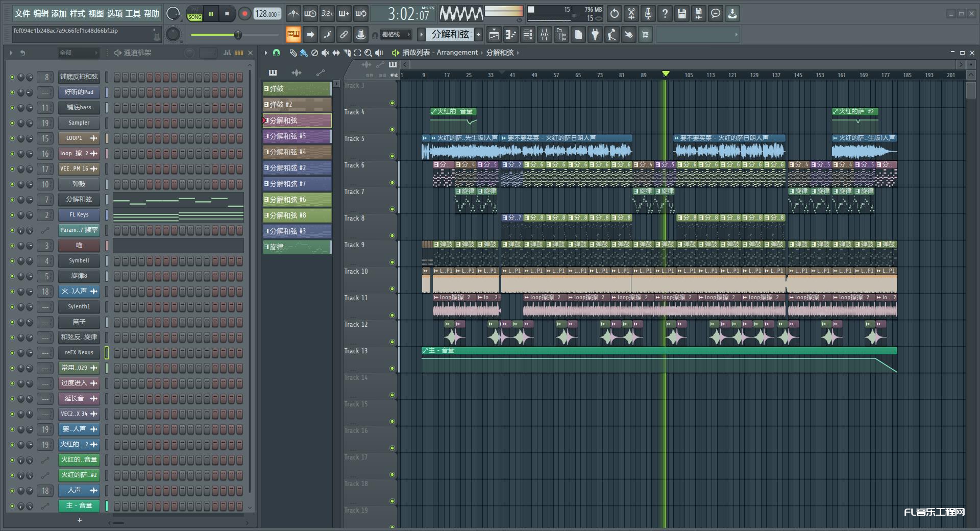Open the 编辑 menu
Screen dimensions: 980x531
point(41,14)
